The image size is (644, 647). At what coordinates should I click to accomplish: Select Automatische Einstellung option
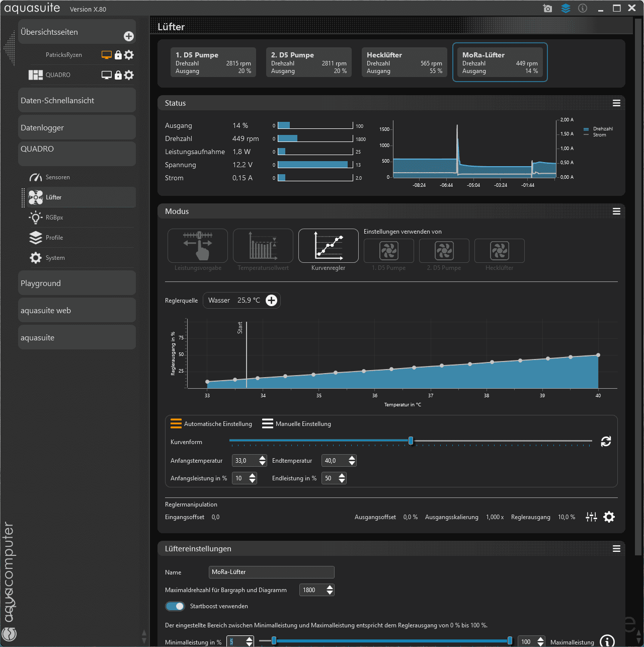coord(211,424)
